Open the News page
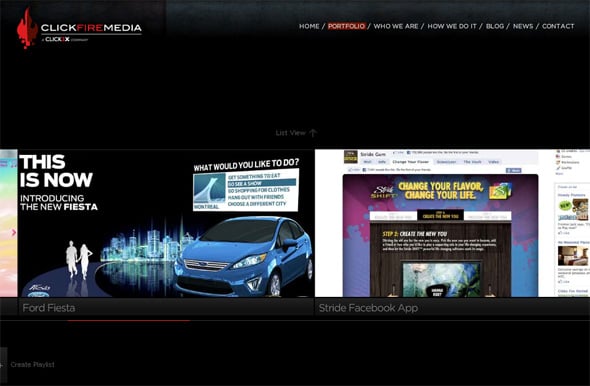The height and width of the screenshot is (386, 590). tap(523, 26)
